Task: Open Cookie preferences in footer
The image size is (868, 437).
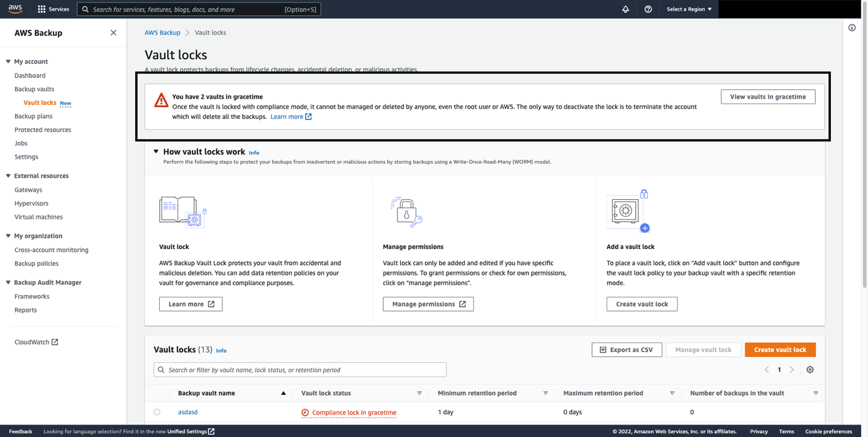Action: pyautogui.click(x=828, y=431)
